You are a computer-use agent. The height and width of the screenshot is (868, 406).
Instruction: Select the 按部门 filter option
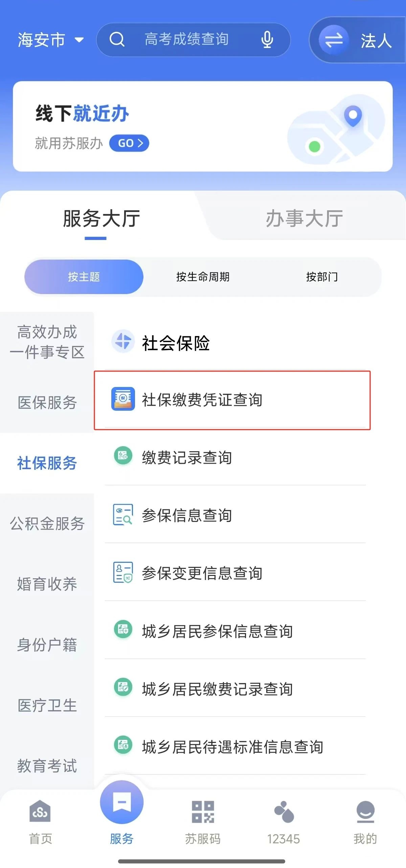[x=322, y=276]
